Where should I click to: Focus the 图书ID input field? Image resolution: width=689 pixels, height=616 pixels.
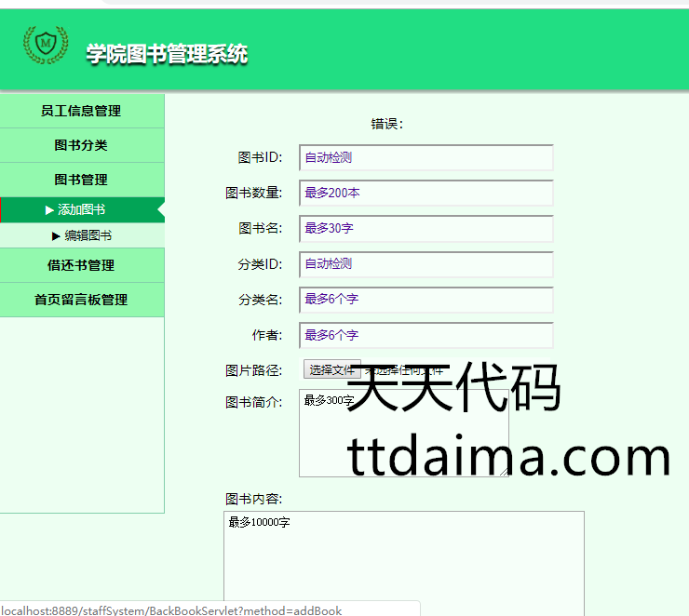click(426, 157)
